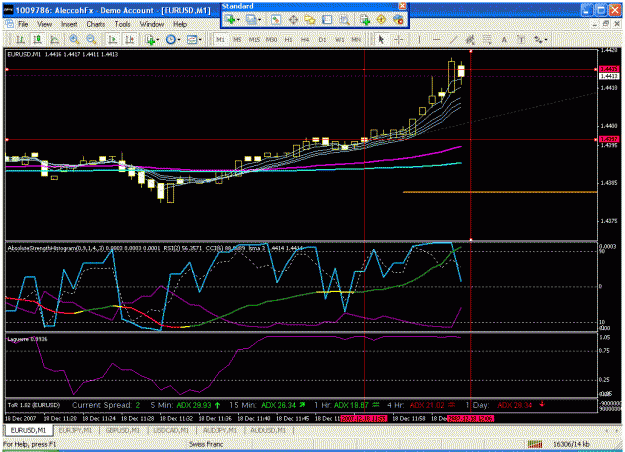Open the Tools menu
Viewport: 625px width, 452px height.
click(x=122, y=24)
